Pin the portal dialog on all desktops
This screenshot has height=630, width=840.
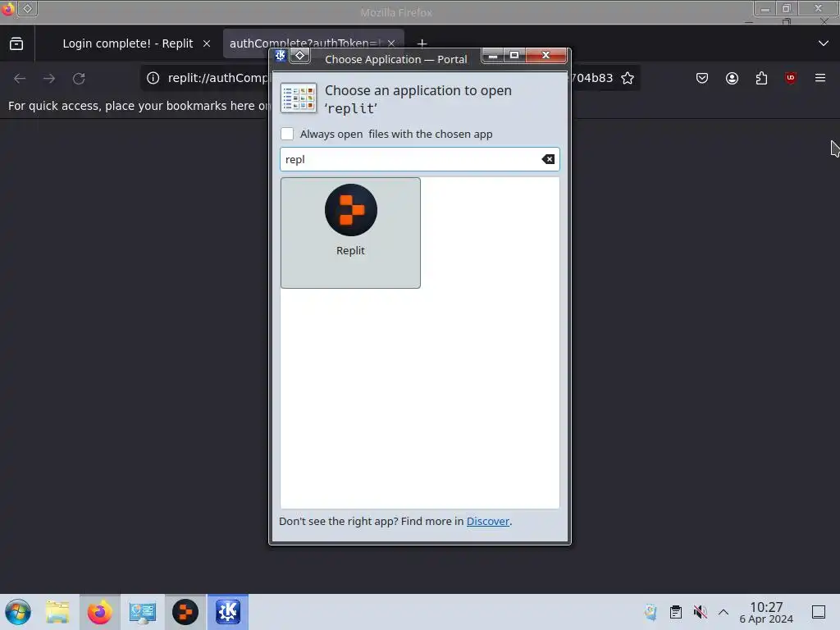(x=300, y=56)
